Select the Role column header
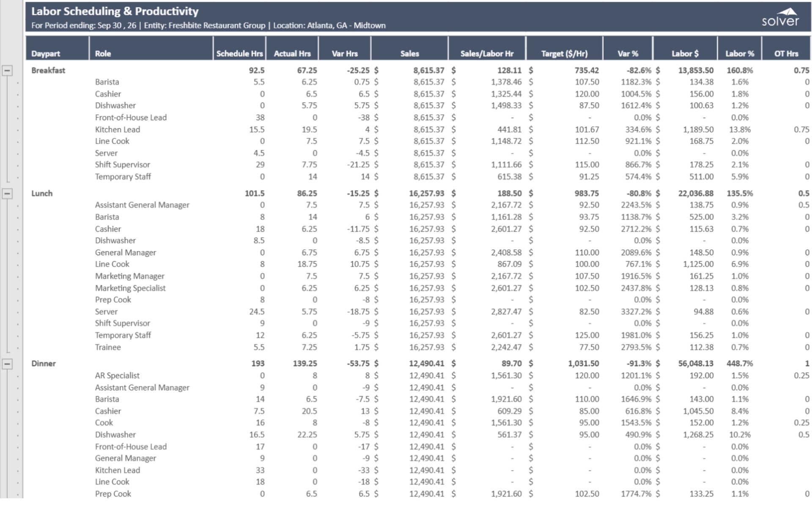The width and height of the screenshot is (812, 508). click(103, 54)
